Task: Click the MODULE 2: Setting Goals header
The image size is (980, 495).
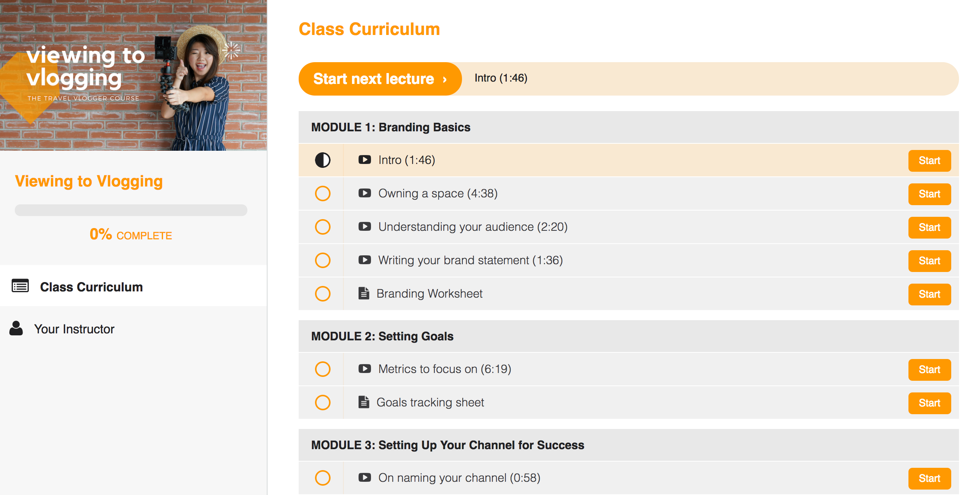Action: (382, 336)
